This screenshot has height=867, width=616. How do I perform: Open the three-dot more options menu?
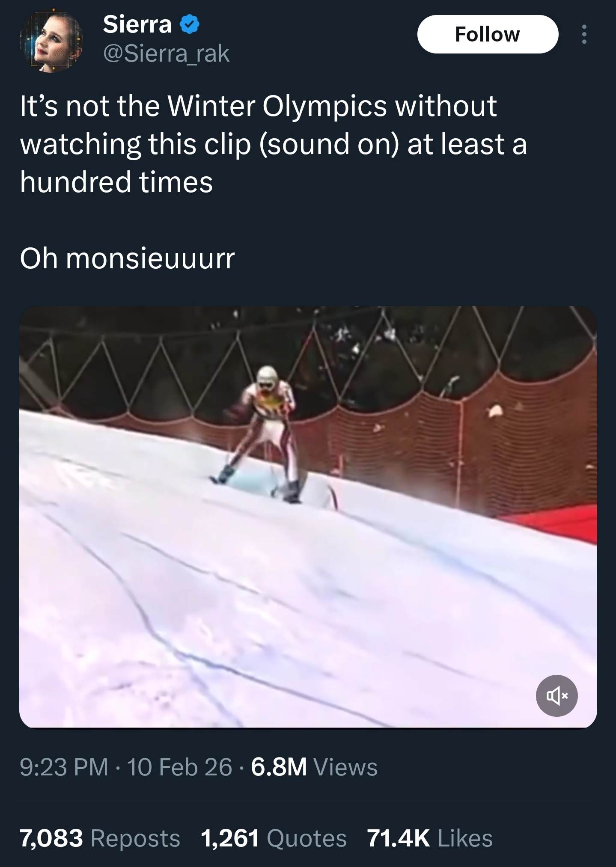pos(584,34)
